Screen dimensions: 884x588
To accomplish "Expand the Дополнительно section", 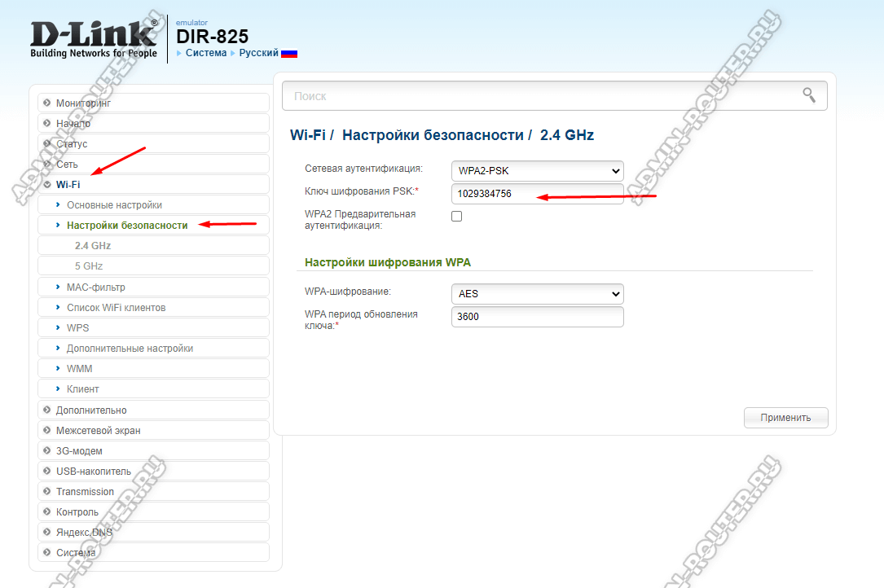I will (90, 410).
